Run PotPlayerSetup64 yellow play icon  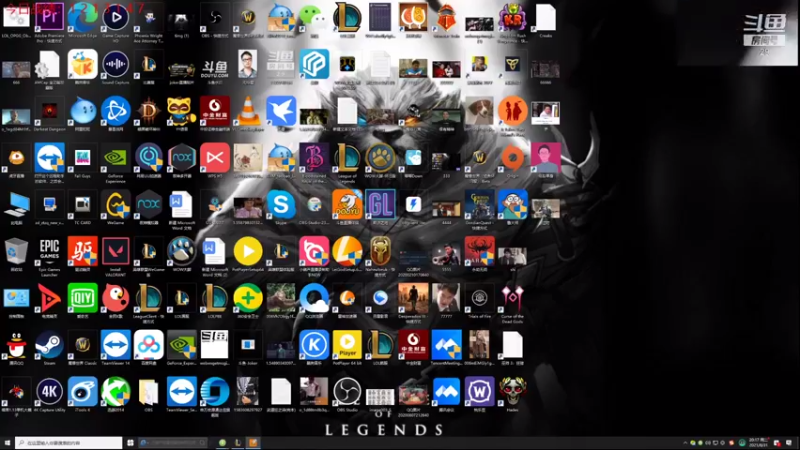point(248,251)
